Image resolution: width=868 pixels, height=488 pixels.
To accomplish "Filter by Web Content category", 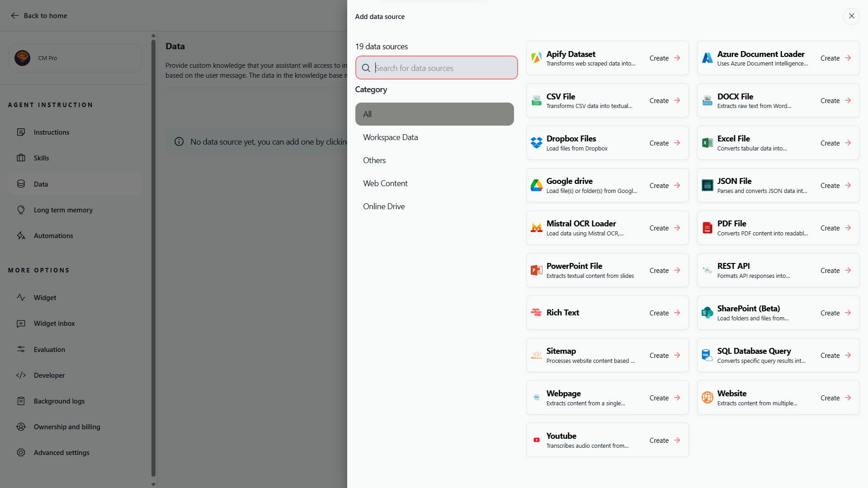I will 385,183.
